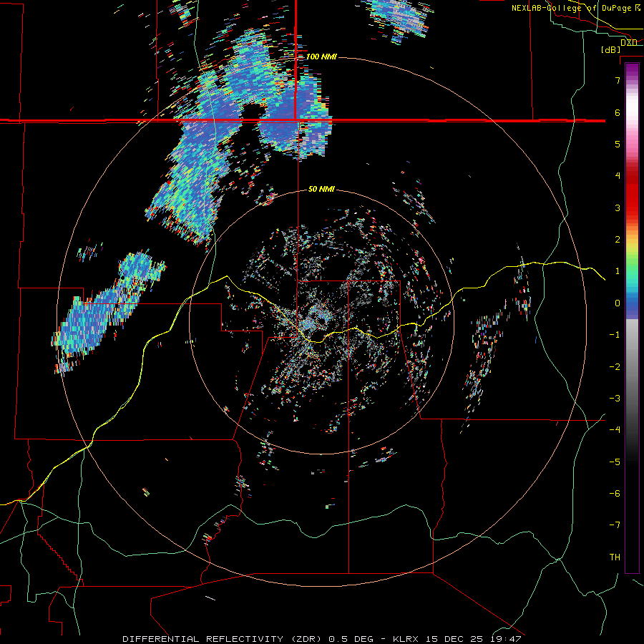Click the '0' label on the color scale
644x644 pixels.
618,303
